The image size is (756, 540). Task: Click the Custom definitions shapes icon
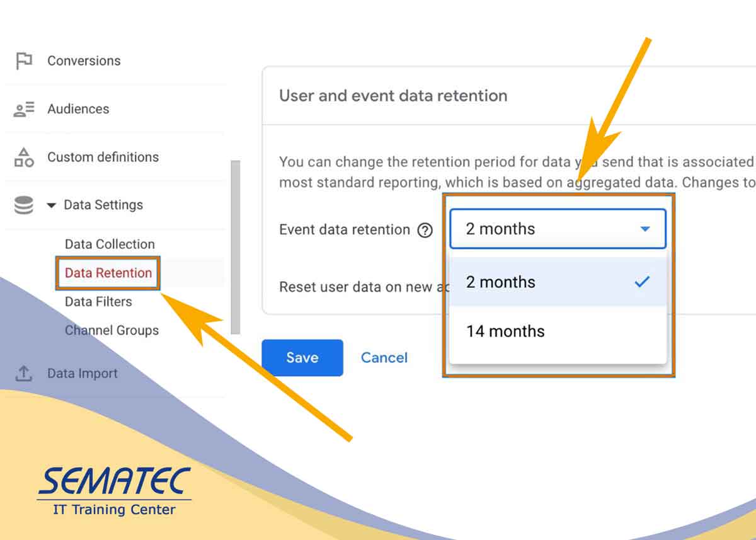[x=24, y=157]
